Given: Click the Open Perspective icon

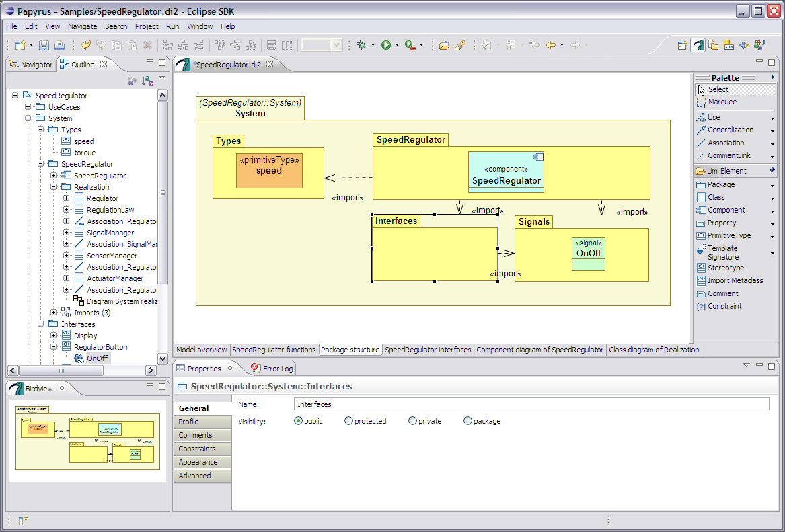Looking at the screenshot, I should pos(682,46).
